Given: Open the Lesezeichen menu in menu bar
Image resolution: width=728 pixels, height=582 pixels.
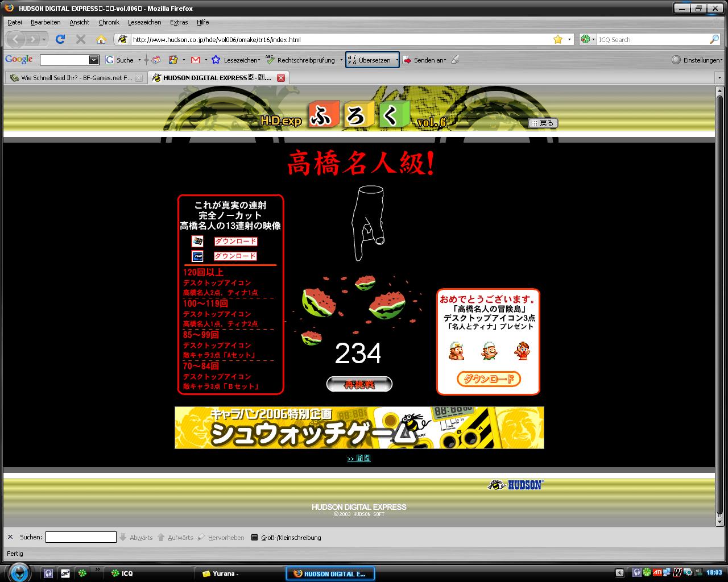Looking at the screenshot, I should [x=144, y=22].
